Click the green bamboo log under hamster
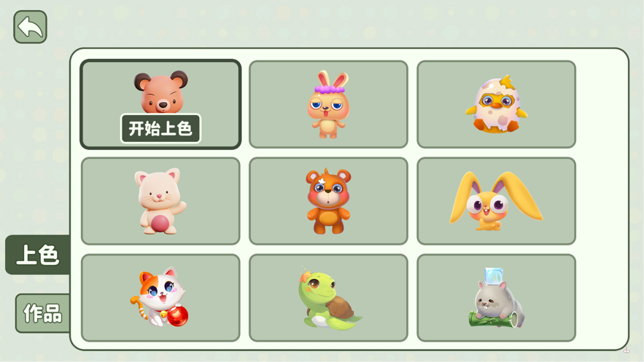Image resolution: width=644 pixels, height=362 pixels. coord(494,320)
